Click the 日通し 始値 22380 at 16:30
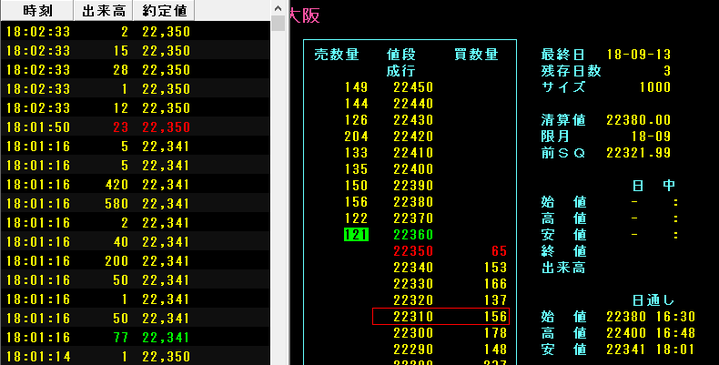The image size is (719, 365). (651, 316)
